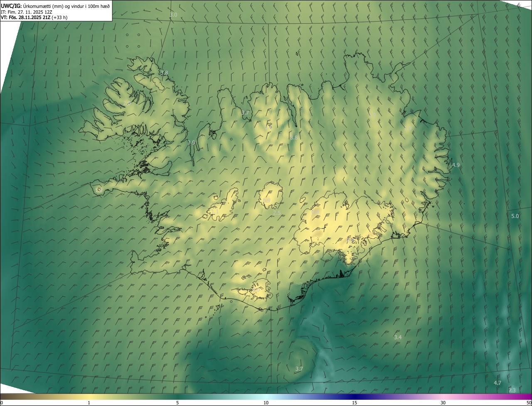The width and height of the screenshot is (532, 406).
Task: Select the valid time line "VT: Fös. 28.11.2025 21Z"
Action: (x=34, y=17)
